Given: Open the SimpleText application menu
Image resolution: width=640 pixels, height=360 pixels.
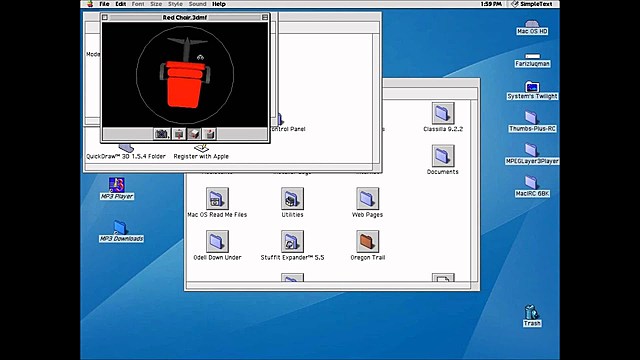Looking at the screenshot, I should [x=532, y=4].
